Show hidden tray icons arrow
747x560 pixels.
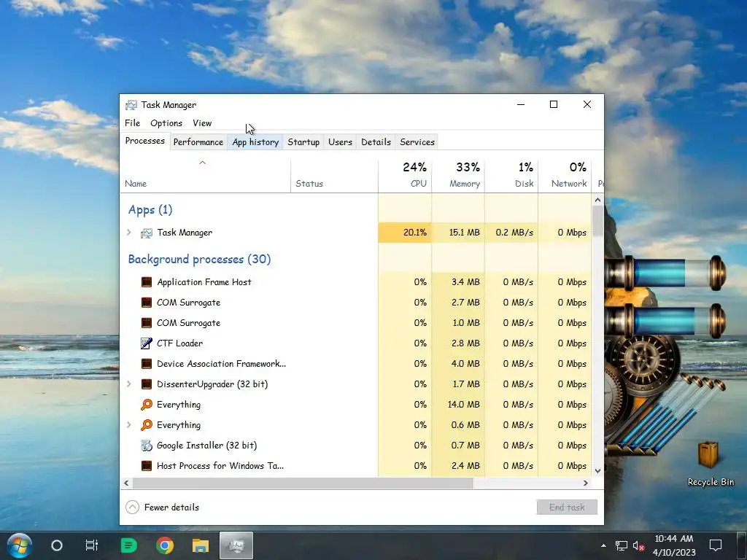(603, 545)
